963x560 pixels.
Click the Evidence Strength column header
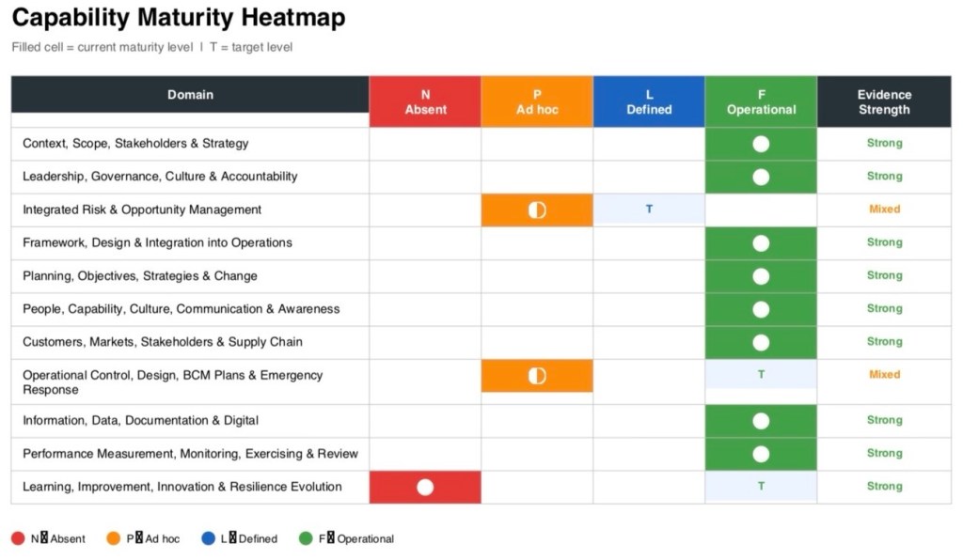point(884,101)
